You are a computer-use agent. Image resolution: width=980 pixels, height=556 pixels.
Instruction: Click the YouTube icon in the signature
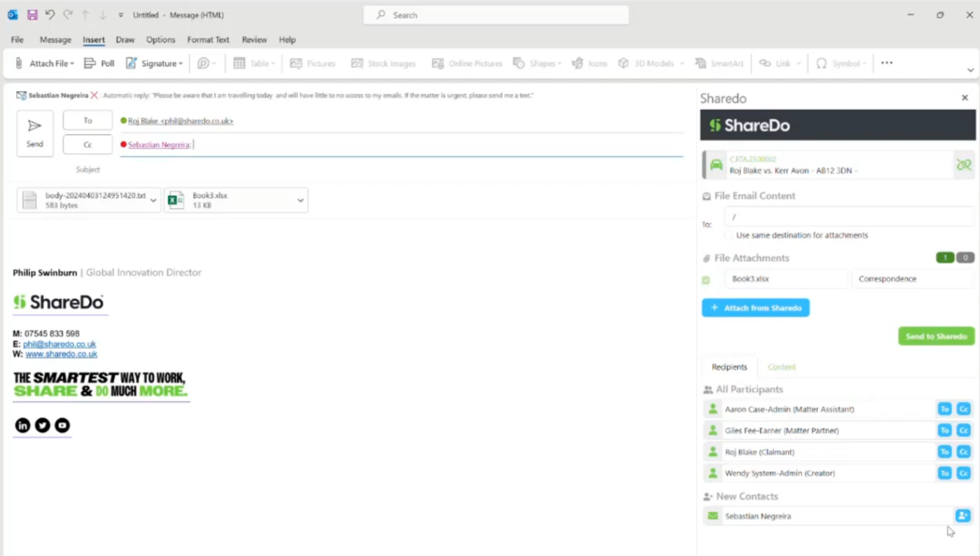[62, 425]
